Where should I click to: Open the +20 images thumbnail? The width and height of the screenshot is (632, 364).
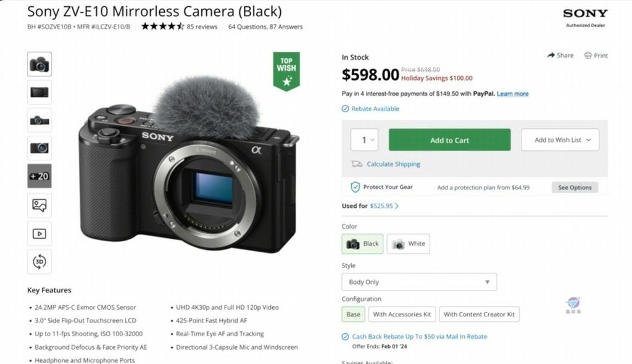[x=39, y=176]
